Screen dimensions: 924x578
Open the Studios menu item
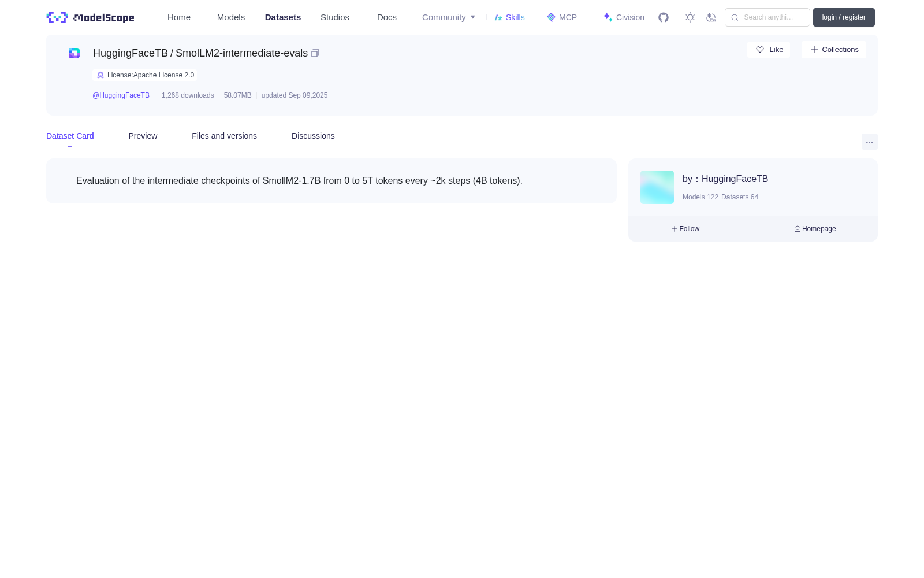(335, 17)
